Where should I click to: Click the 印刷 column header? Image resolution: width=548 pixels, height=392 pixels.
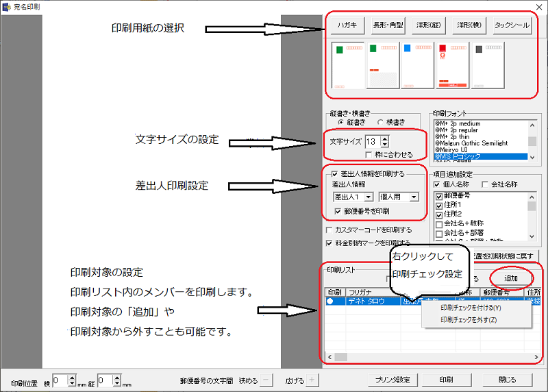click(x=335, y=293)
